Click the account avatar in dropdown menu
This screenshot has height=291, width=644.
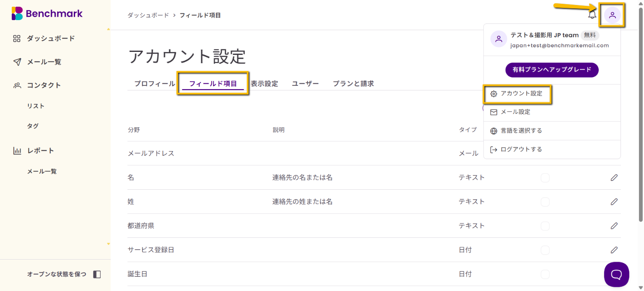coord(499,39)
